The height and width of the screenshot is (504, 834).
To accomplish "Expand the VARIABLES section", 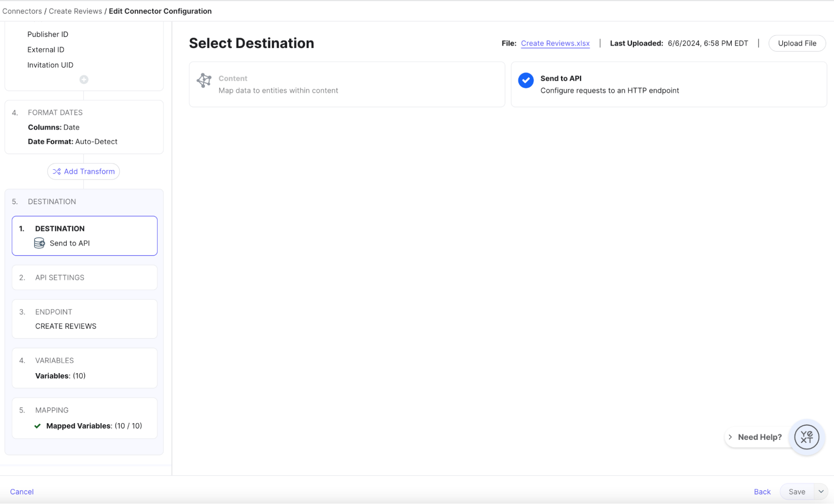I will tap(85, 369).
